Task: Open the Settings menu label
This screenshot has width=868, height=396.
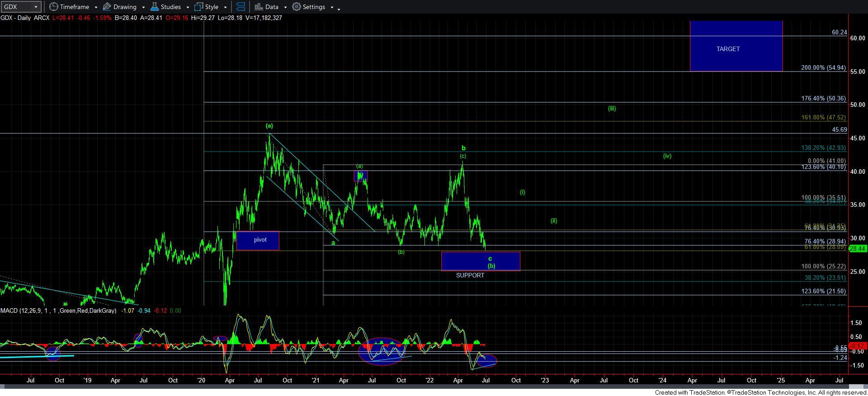Action: tap(314, 7)
